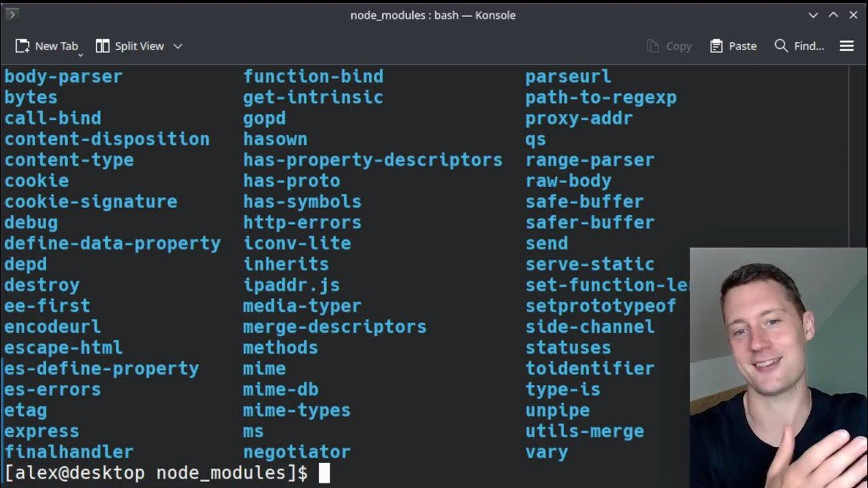
Task: Select the 'mime-types' folder name
Action: [x=296, y=410]
